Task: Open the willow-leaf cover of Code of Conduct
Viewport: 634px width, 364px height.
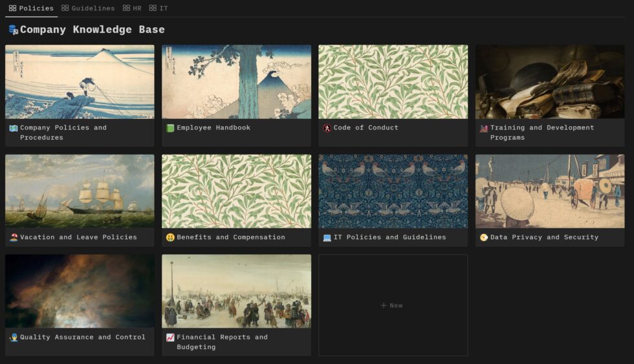Action: click(393, 81)
